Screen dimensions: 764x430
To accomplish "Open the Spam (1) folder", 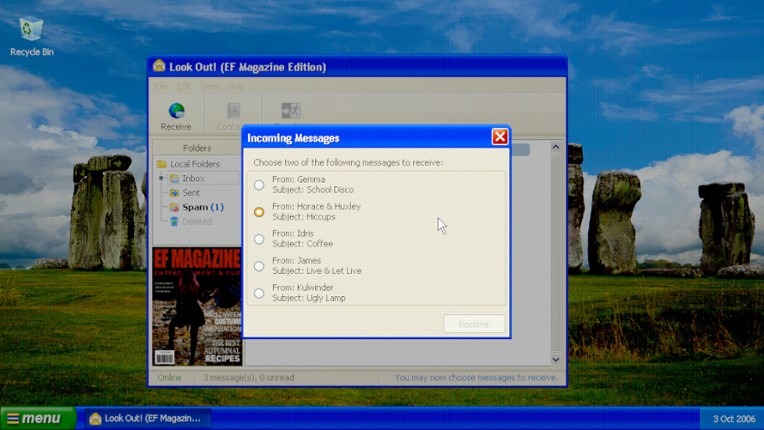I will pos(201,207).
